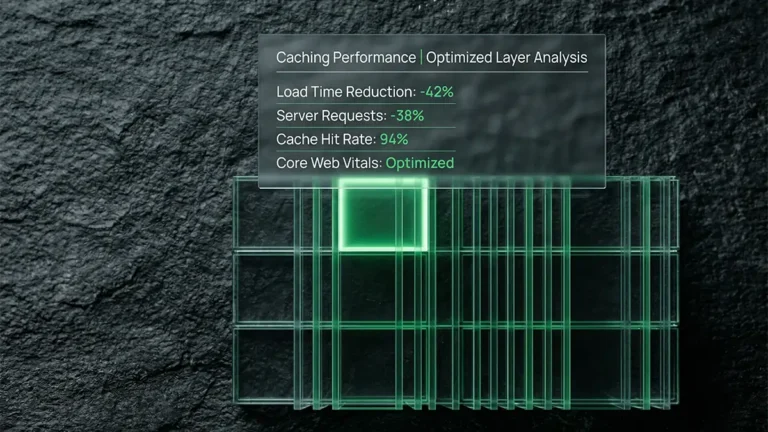Select the middle-row cell below the glowing square
The image size is (768, 432).
(x=384, y=288)
